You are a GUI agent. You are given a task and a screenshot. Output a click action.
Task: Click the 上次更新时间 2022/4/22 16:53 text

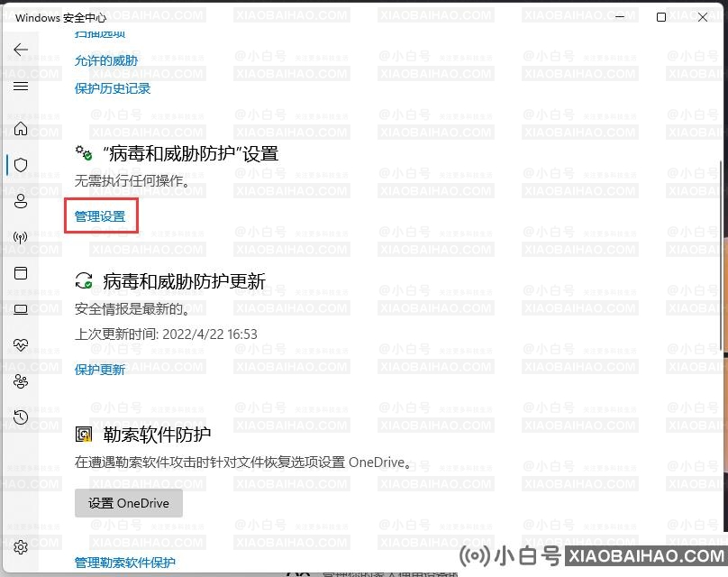pyautogui.click(x=166, y=334)
